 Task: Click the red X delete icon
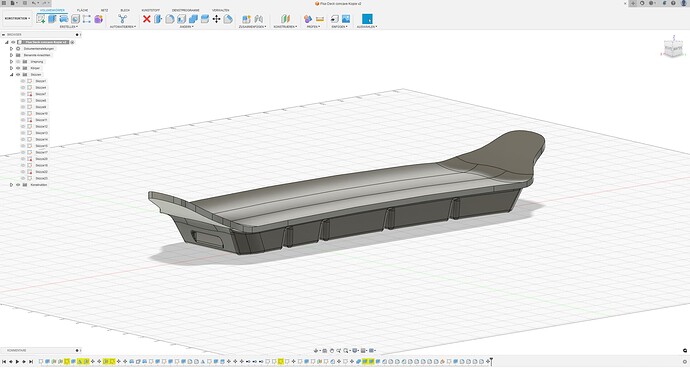(x=147, y=18)
